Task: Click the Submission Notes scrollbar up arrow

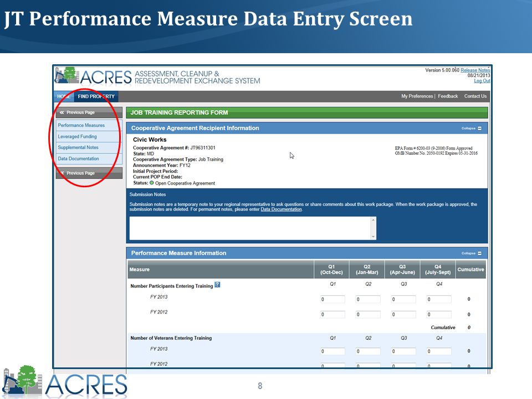Action: tap(374, 220)
